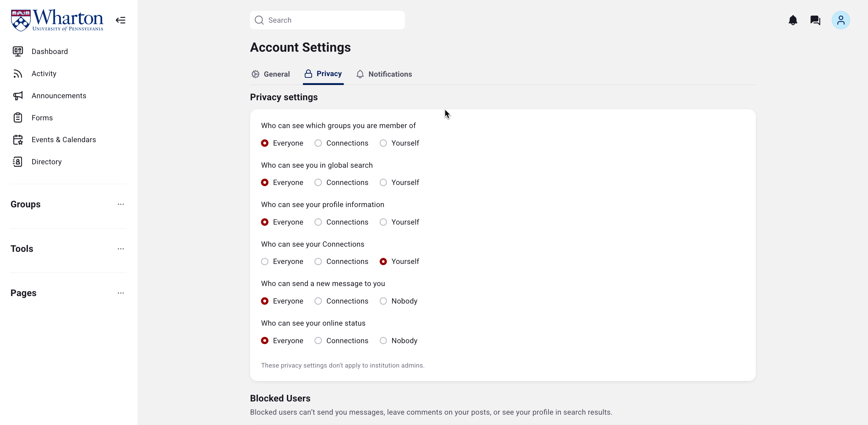This screenshot has height=425, width=868.
Task: Select Yourself for group membership visibility
Action: coord(383,143)
